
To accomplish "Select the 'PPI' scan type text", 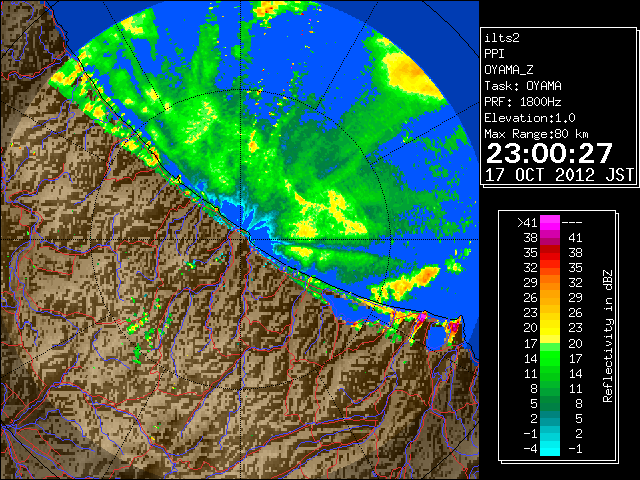I will pos(494,54).
